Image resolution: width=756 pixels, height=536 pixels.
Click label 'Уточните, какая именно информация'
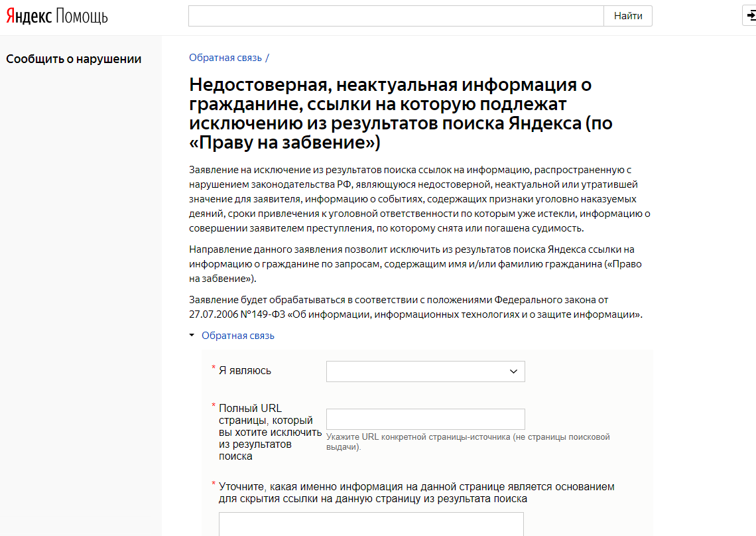click(416, 493)
